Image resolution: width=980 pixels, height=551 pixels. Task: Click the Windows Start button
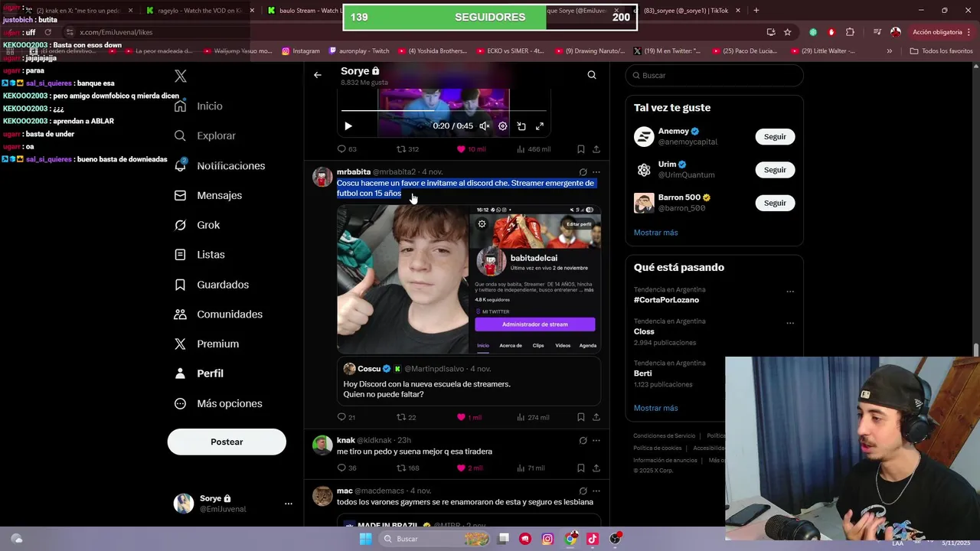tap(366, 539)
